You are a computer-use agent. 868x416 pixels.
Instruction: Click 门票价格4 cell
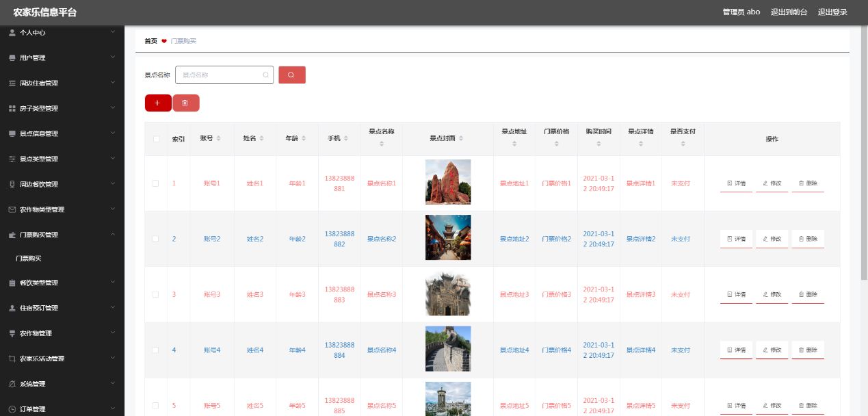click(x=557, y=350)
